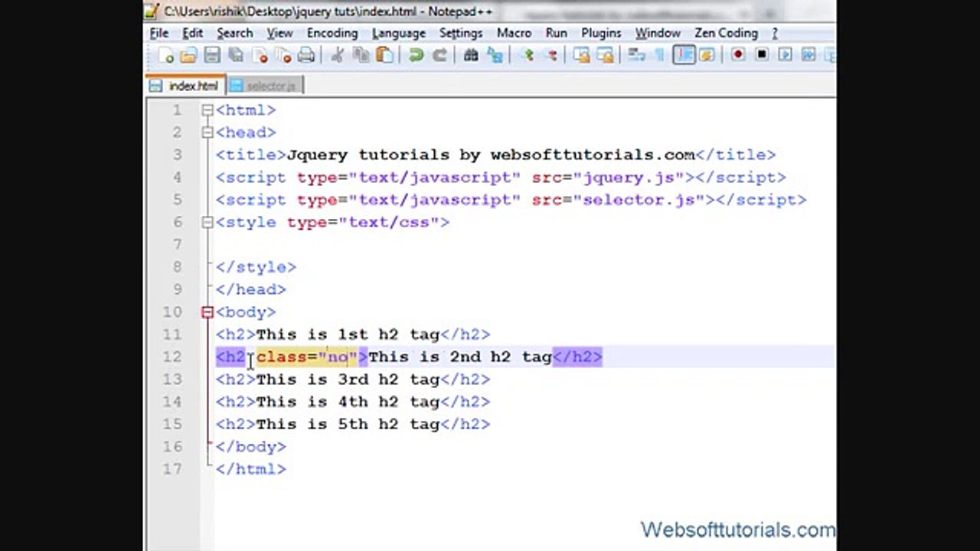Open the Language menu
The width and height of the screenshot is (980, 551).
coord(399,33)
